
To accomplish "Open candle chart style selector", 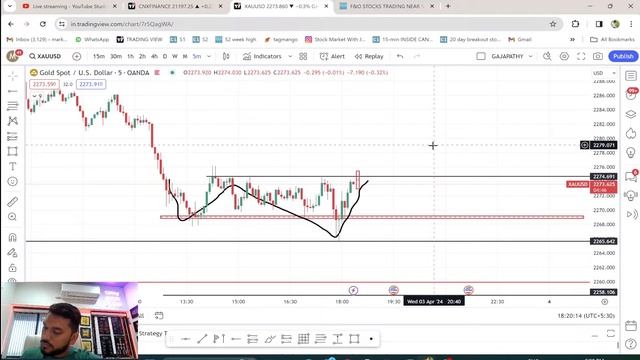I will click(226, 56).
